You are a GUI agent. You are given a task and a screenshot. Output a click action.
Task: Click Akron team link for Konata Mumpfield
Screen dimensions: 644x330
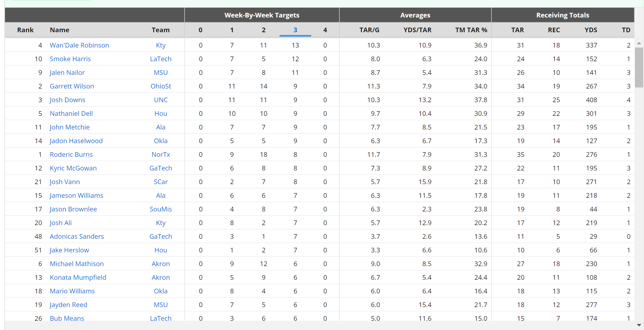(x=161, y=277)
